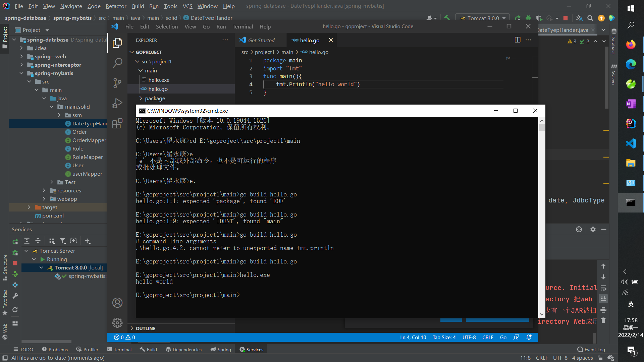
Task: Open VS Code Terminal menu
Action: (243, 26)
